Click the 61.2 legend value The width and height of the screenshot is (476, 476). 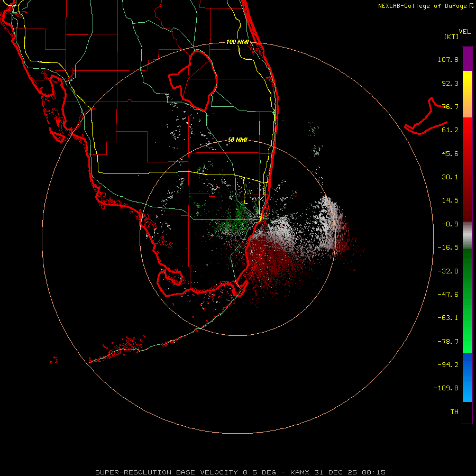(x=450, y=130)
